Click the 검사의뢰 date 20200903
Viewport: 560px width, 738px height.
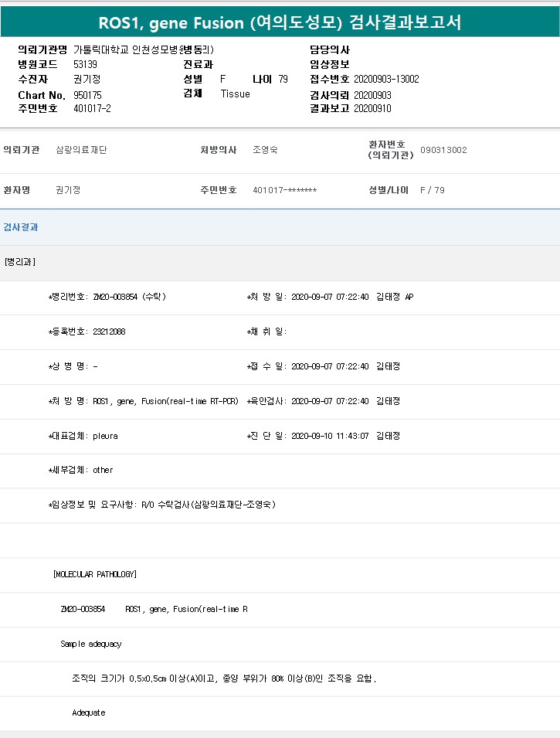point(372,94)
